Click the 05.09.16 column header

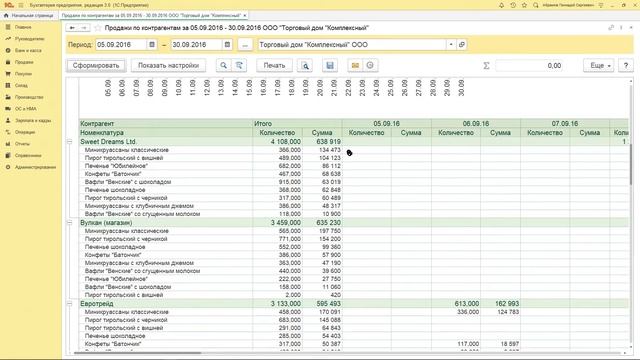(387, 123)
